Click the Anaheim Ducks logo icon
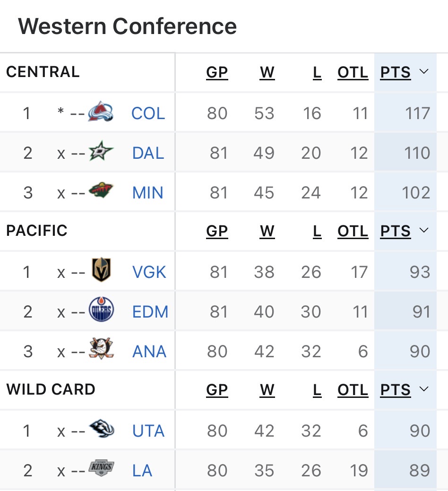Screen dimensions: 448x491 (x=101, y=351)
